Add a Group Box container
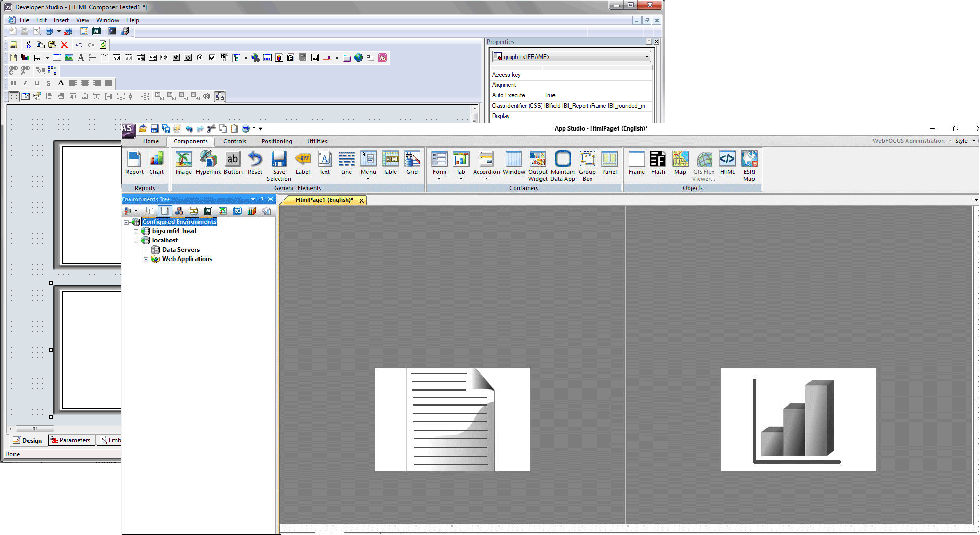 [x=587, y=165]
